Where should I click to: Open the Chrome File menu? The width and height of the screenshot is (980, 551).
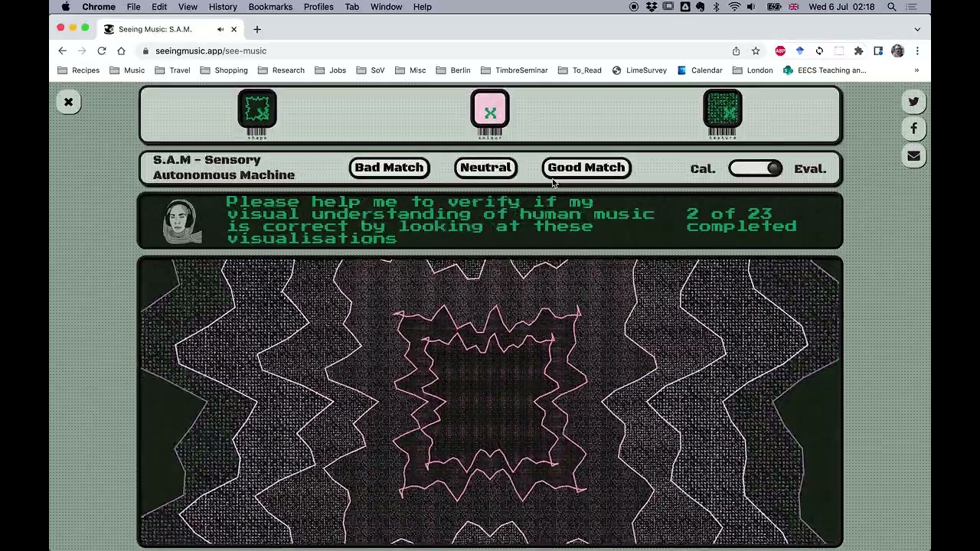pyautogui.click(x=133, y=7)
